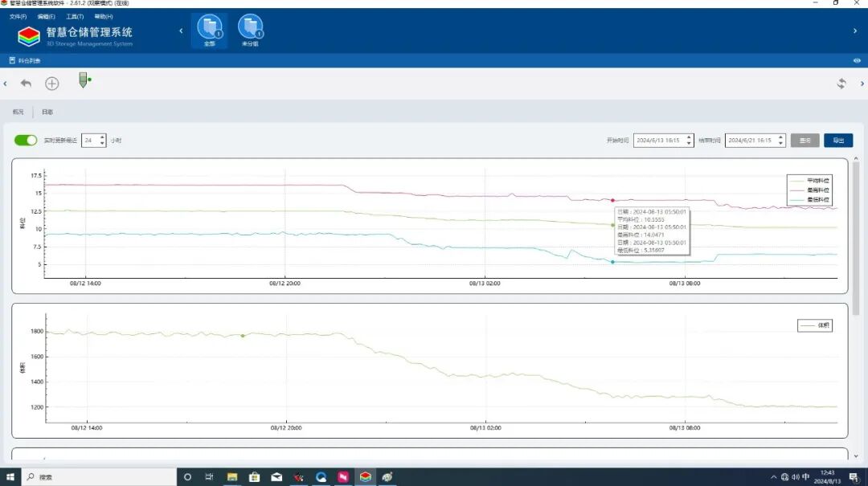Click the network globe tray icon
Viewport: 868px width, 486px height.
(785, 476)
